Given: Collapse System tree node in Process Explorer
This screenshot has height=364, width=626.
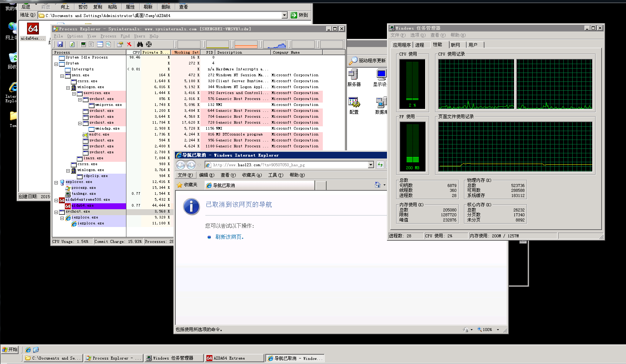Looking at the screenshot, I should coord(56,64).
